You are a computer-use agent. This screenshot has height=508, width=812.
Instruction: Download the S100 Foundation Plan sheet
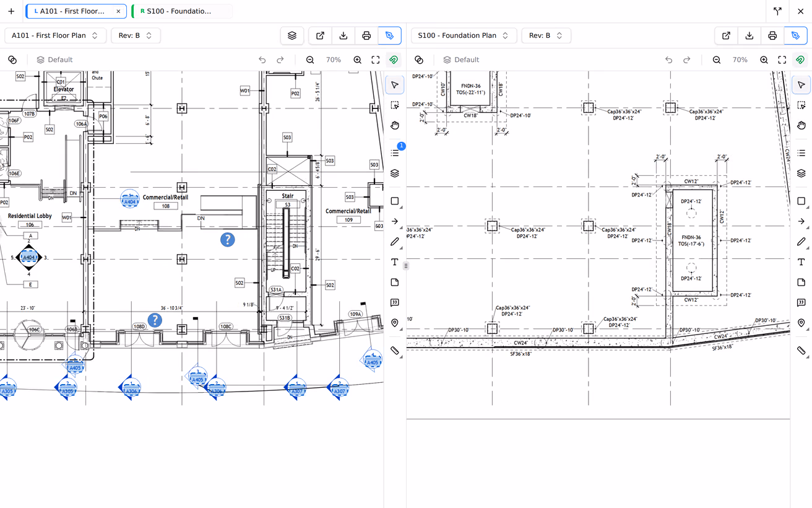pos(749,35)
